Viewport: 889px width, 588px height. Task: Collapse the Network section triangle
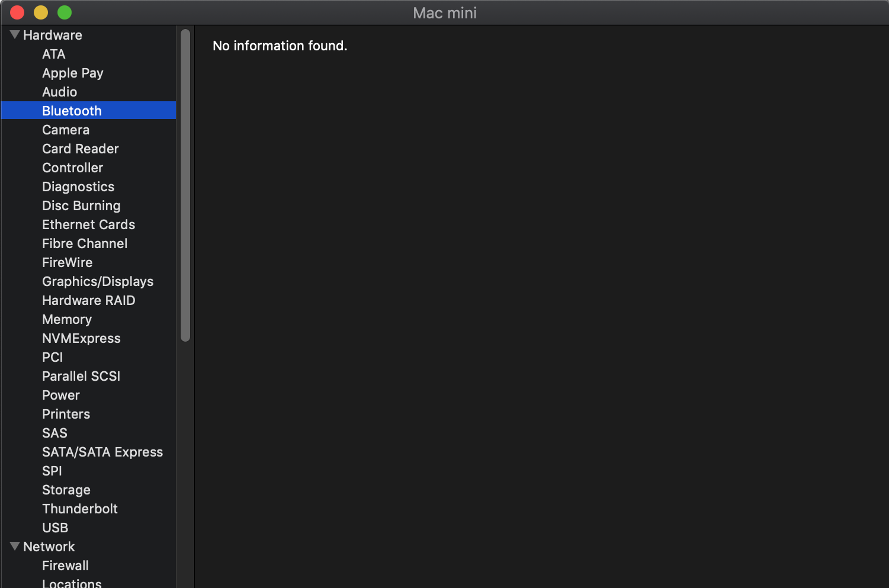(x=15, y=546)
